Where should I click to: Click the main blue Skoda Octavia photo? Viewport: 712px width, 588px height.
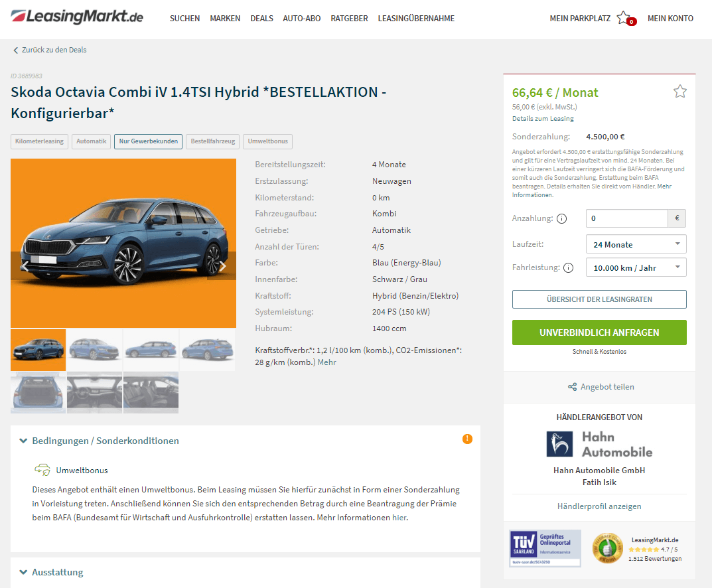click(123, 243)
